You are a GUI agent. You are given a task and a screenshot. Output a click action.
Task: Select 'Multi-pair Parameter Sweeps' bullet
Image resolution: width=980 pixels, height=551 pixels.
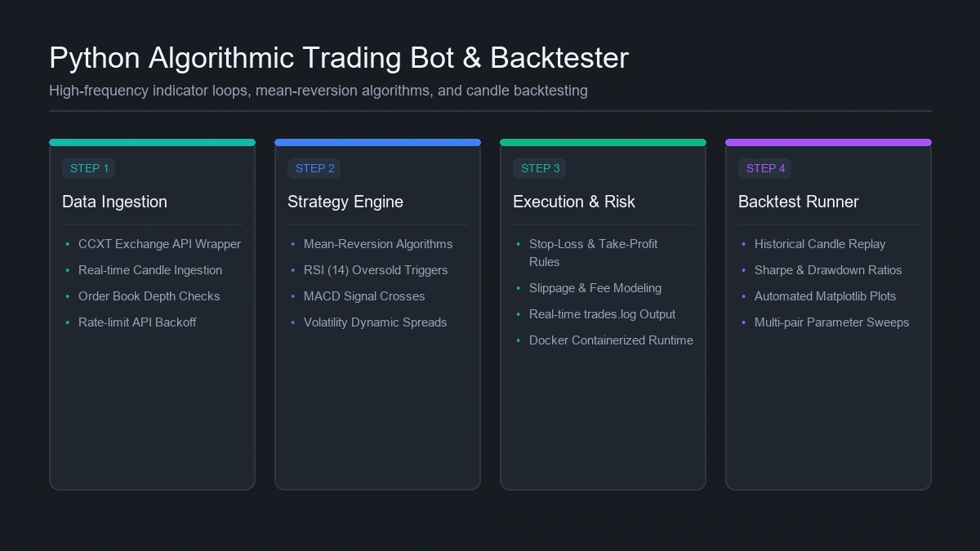pos(831,322)
